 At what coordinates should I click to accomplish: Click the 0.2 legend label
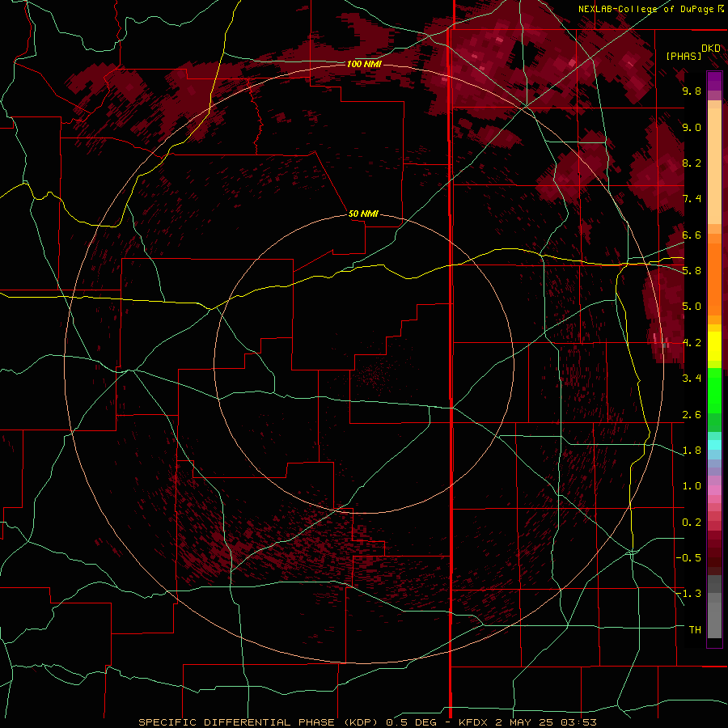click(x=692, y=523)
